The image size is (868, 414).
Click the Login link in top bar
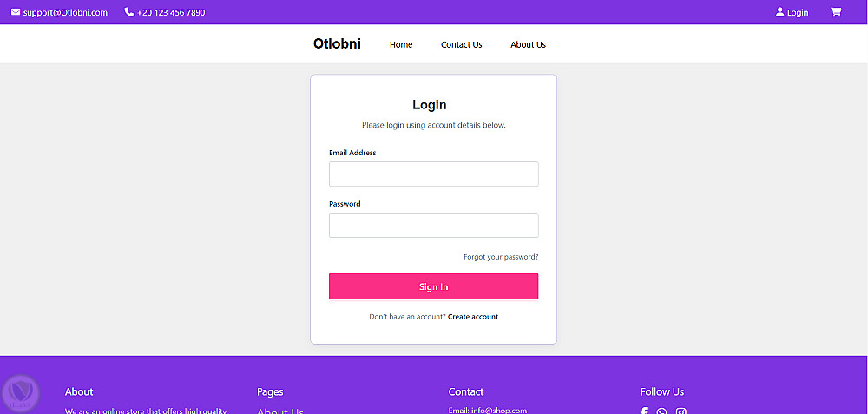point(797,12)
